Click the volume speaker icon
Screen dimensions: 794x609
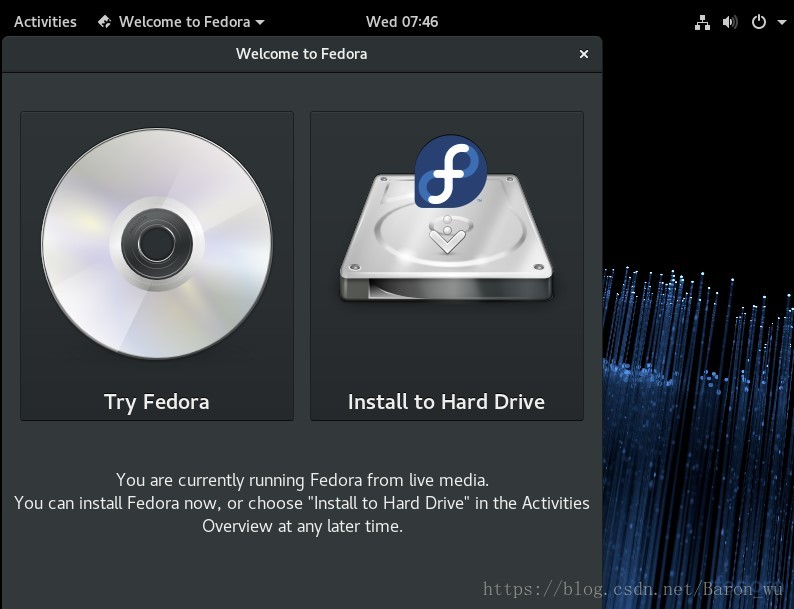[730, 22]
